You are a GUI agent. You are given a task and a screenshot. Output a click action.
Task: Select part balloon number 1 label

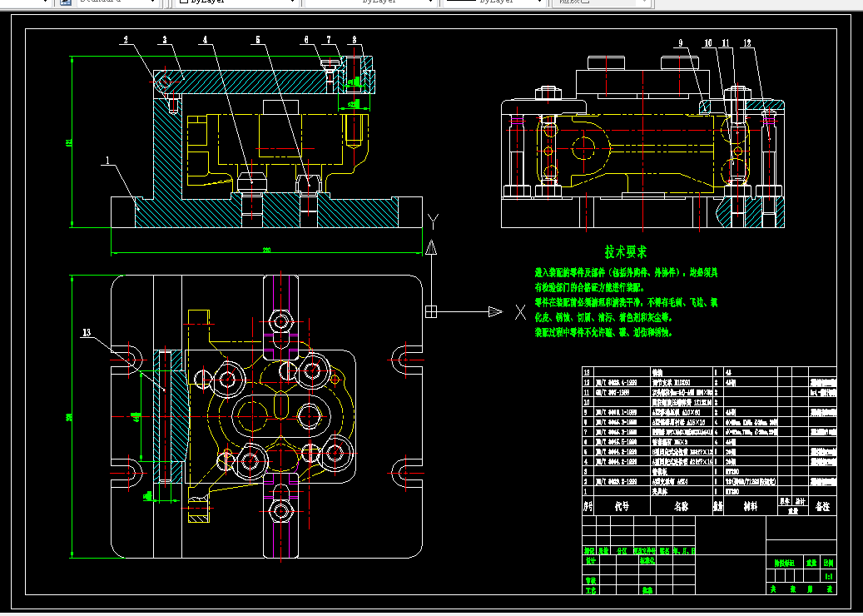(x=108, y=160)
